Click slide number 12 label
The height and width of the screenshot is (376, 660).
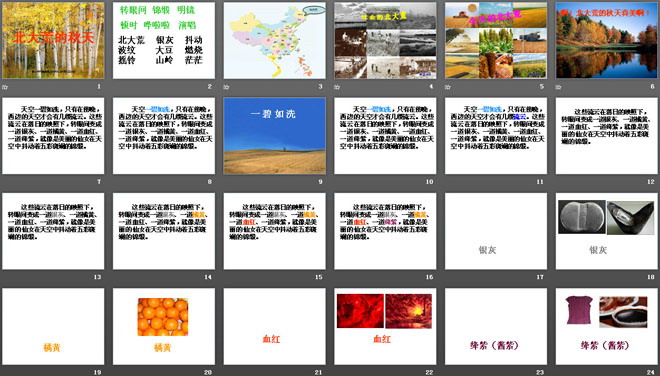coord(651,182)
